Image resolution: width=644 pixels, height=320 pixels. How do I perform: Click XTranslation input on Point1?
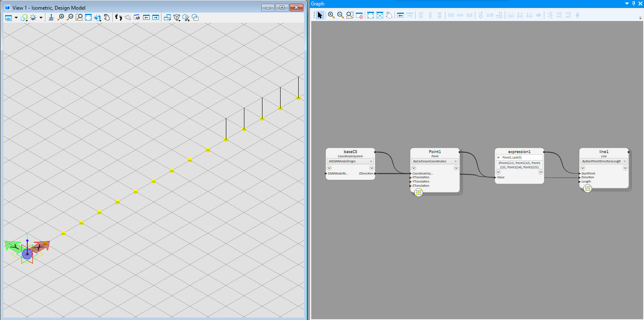420,177
